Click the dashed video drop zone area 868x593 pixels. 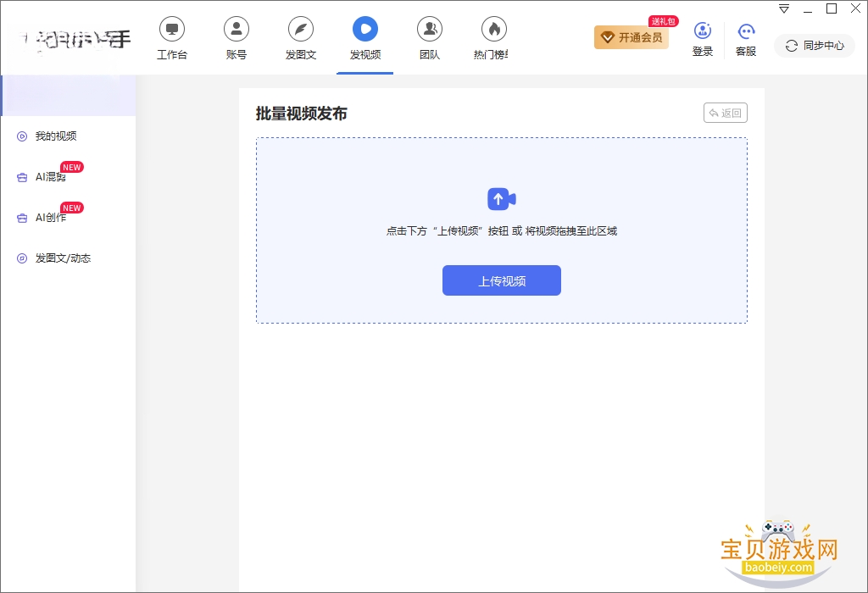(502, 230)
